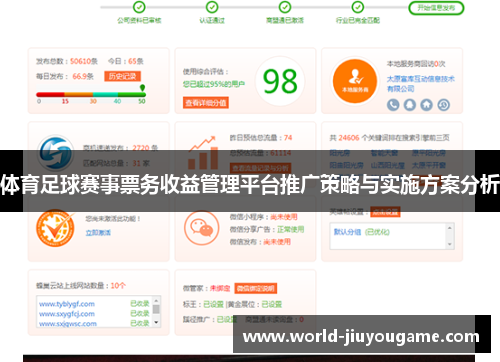
Task: Click the 昨日预估总流量 74 value
Action: pyautogui.click(x=288, y=138)
